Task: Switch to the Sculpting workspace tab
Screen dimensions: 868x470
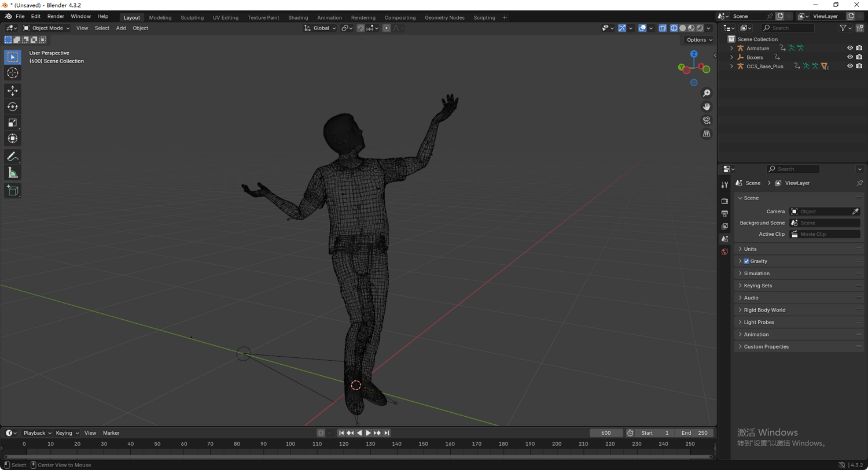Action: coord(192,18)
